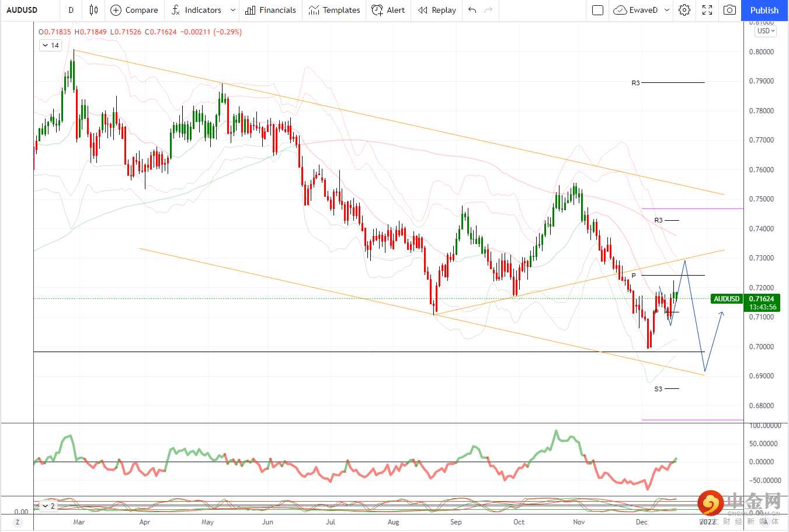Undo the last chart action
The height and width of the screenshot is (532, 789).
[472, 10]
